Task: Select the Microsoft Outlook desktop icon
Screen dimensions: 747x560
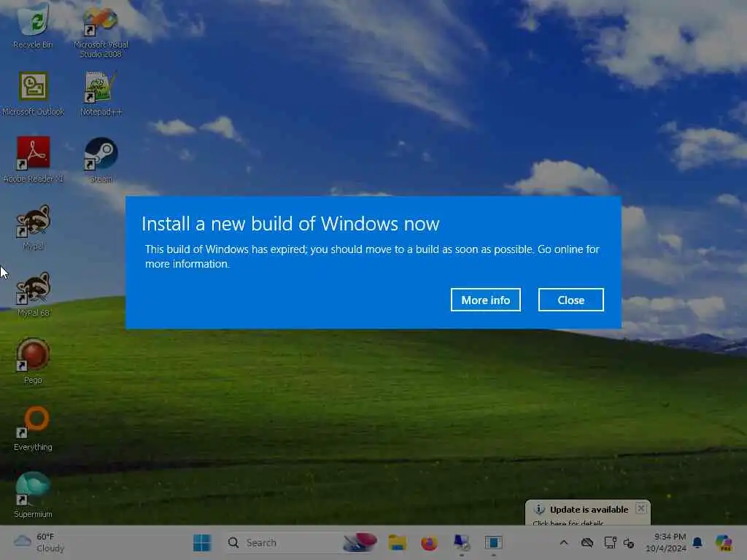Action: (33, 94)
